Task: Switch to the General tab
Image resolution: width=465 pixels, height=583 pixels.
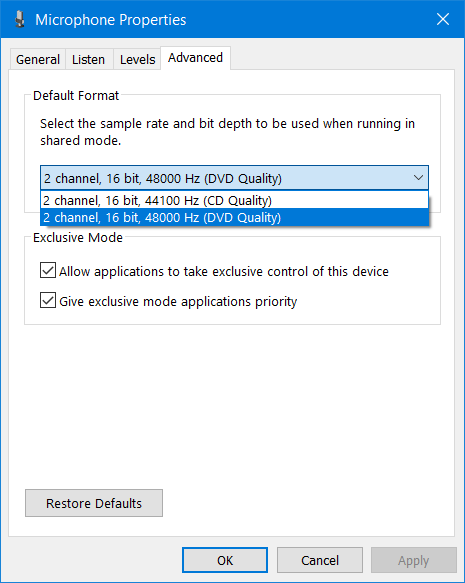Action: click(38, 59)
